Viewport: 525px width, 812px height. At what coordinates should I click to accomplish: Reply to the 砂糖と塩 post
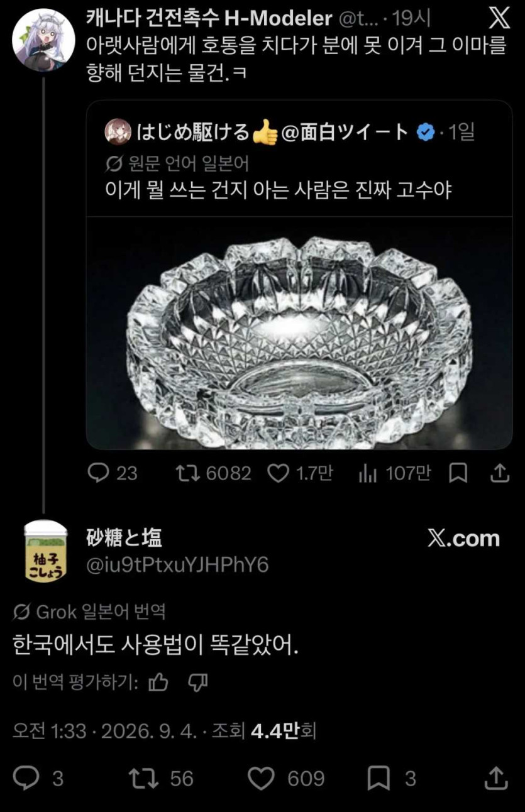point(38,779)
